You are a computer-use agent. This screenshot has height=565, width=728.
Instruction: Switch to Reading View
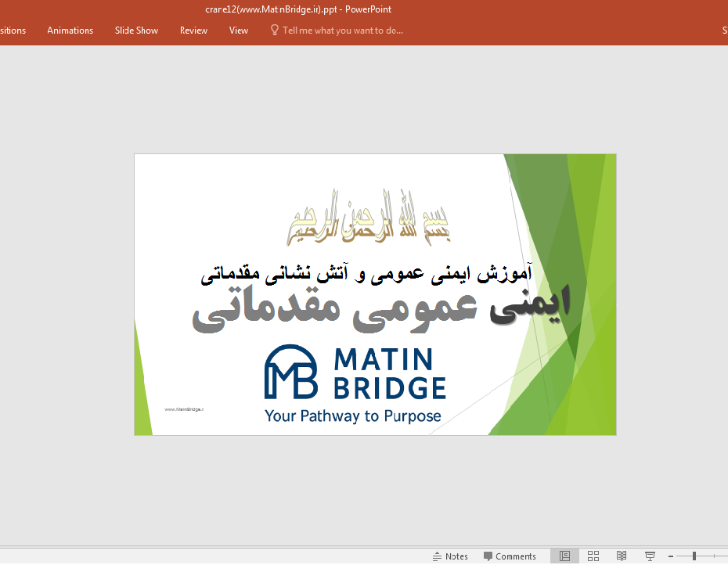[621, 556]
